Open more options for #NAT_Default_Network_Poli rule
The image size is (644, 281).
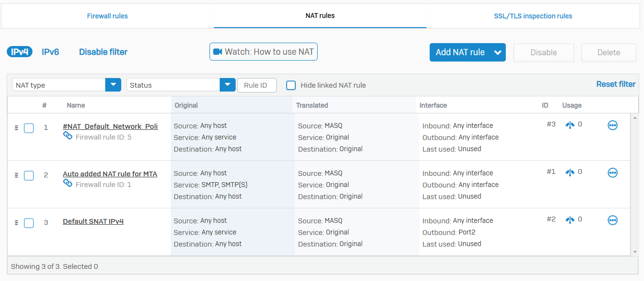point(612,125)
